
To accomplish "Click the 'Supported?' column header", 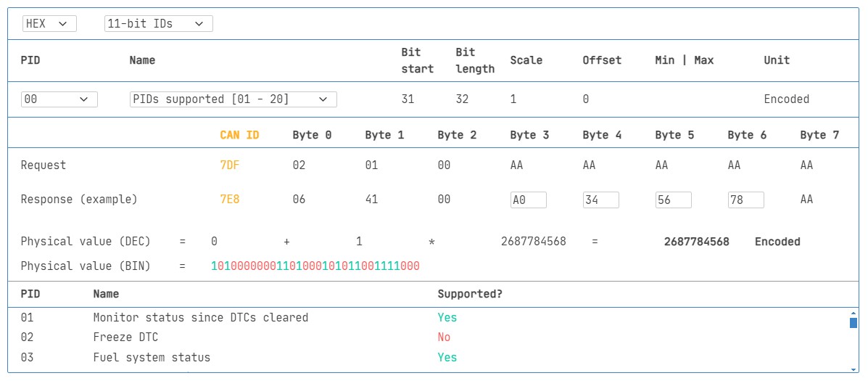I will click(470, 294).
